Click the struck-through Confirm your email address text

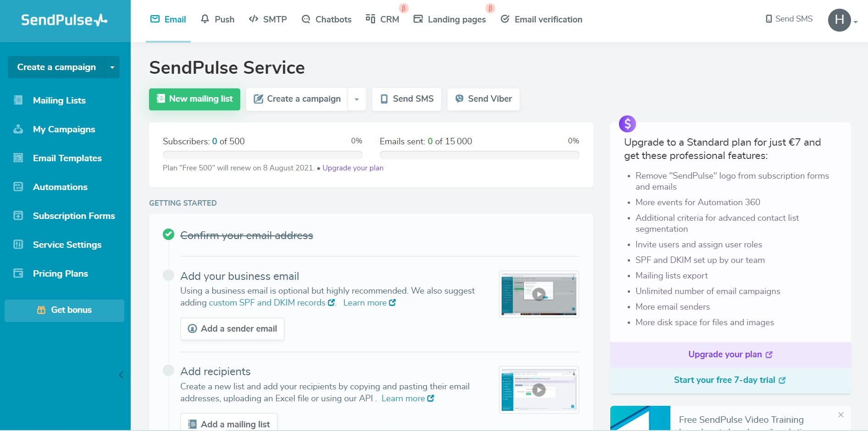[x=247, y=235]
